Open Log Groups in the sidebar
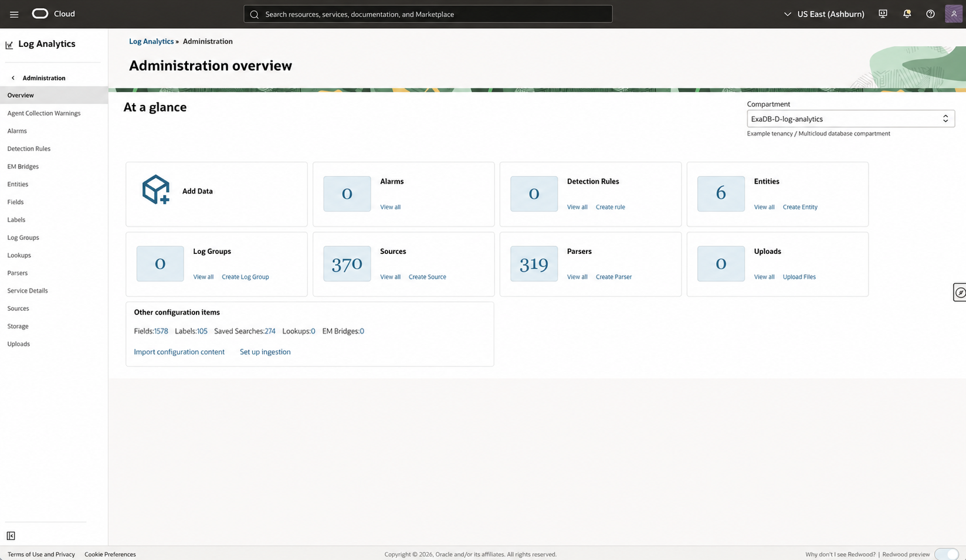The image size is (966, 560). [23, 237]
